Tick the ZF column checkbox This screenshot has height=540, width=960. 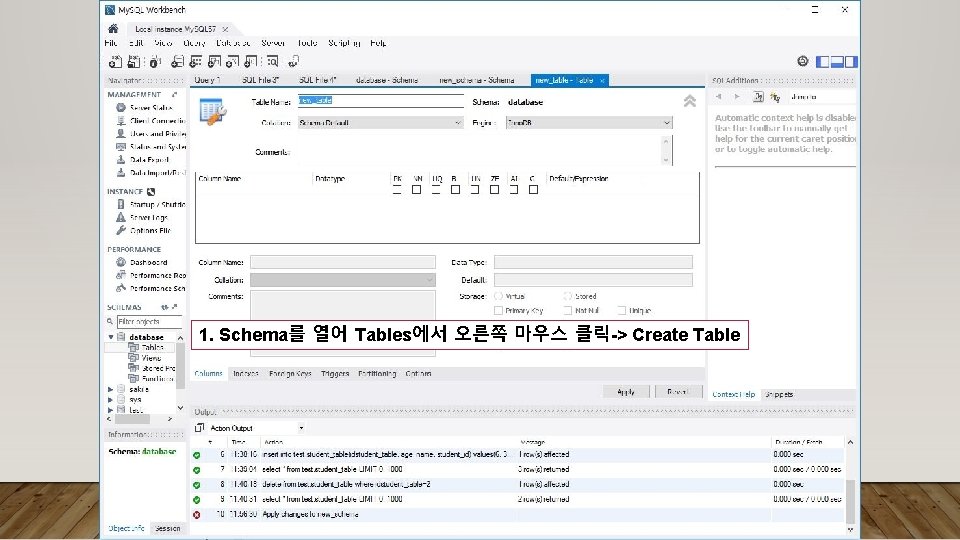tap(494, 190)
